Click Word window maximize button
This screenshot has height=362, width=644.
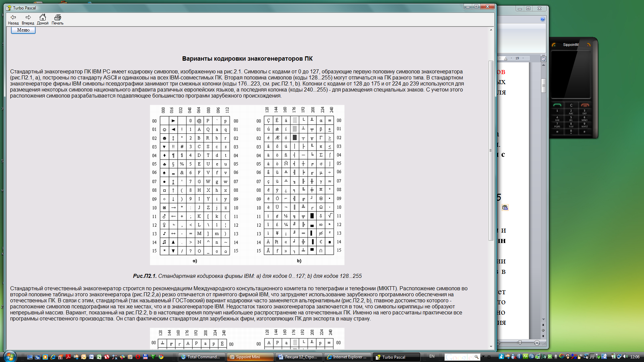(x=528, y=8)
